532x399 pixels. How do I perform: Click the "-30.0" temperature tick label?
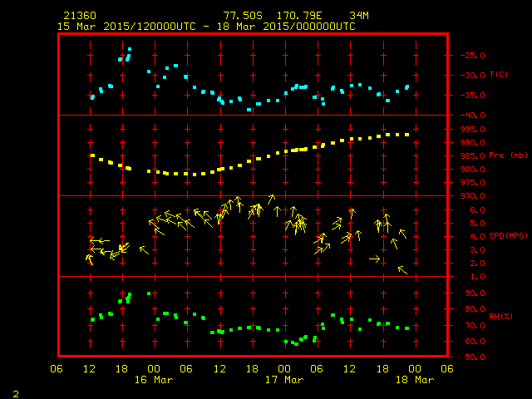click(473, 76)
